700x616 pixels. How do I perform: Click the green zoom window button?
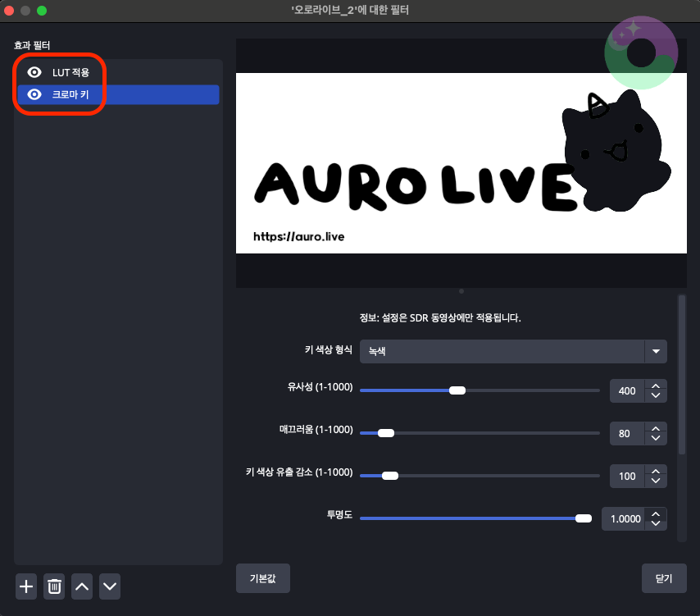tap(42, 11)
